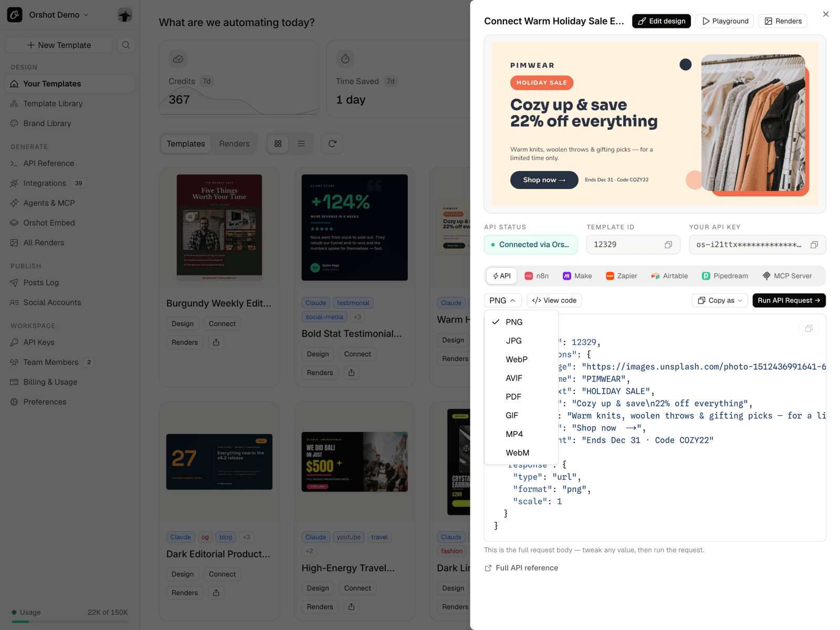The width and height of the screenshot is (840, 630).
Task: Click Connect on Burgundy Weekly Edit card
Action: pos(222,324)
